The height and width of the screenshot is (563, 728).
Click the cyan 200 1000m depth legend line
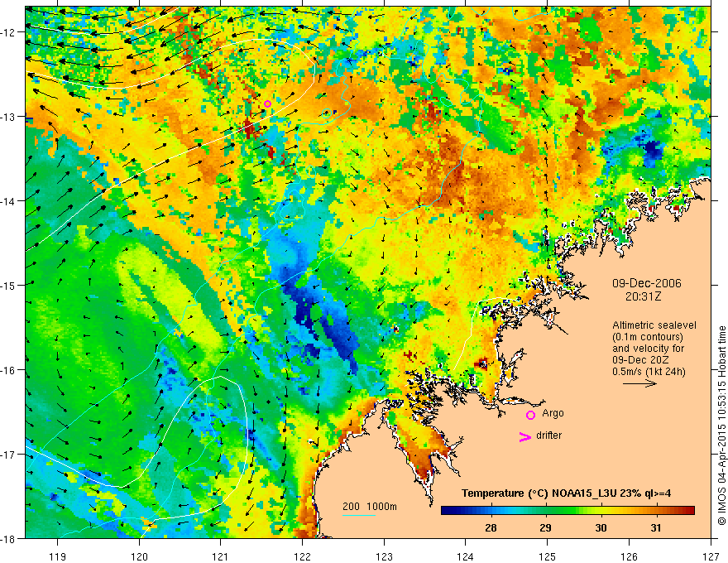point(359,515)
